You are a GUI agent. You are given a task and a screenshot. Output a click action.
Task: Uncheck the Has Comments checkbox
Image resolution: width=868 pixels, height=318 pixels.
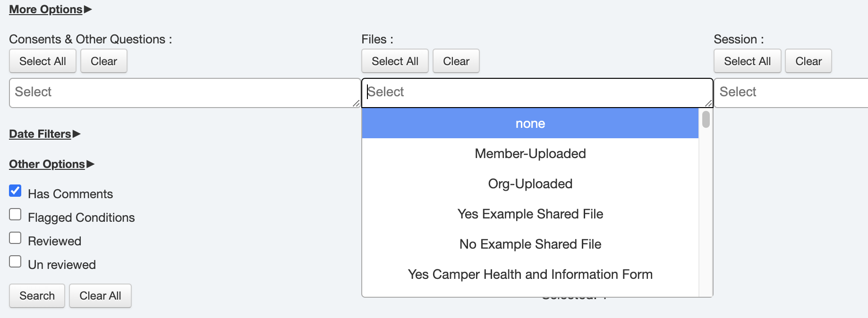tap(16, 191)
